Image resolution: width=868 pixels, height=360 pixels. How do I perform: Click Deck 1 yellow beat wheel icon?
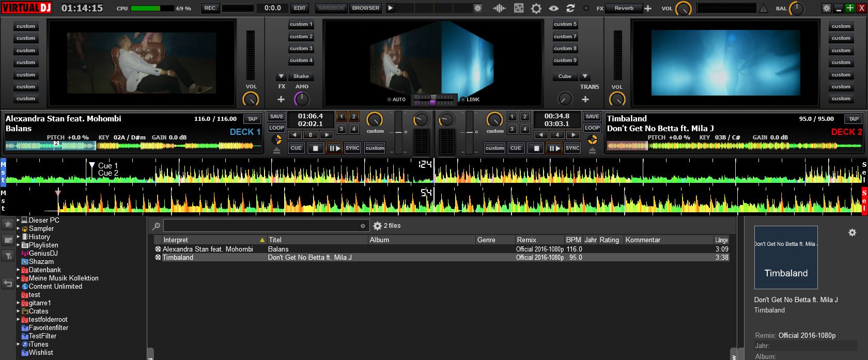click(x=276, y=139)
